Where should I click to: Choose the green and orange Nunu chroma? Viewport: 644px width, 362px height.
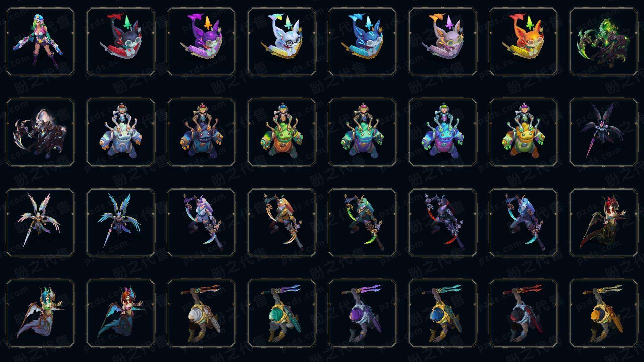click(x=282, y=132)
